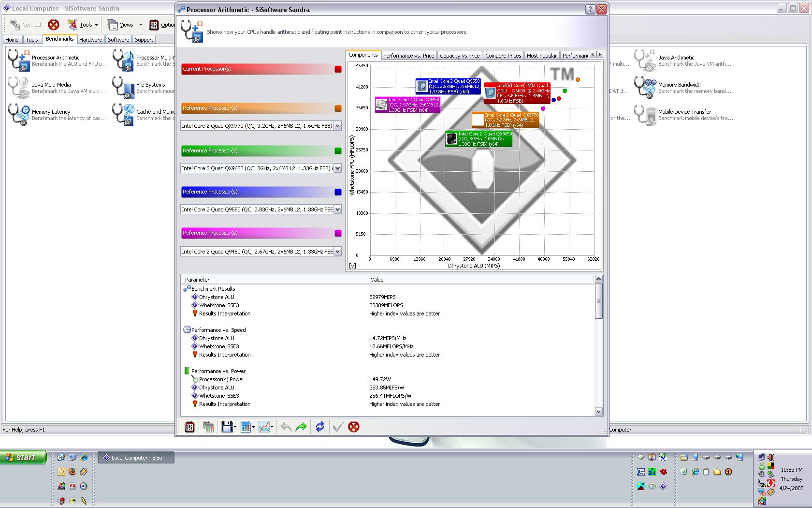
Task: Click the help question mark button in dialog title
Action: point(590,9)
